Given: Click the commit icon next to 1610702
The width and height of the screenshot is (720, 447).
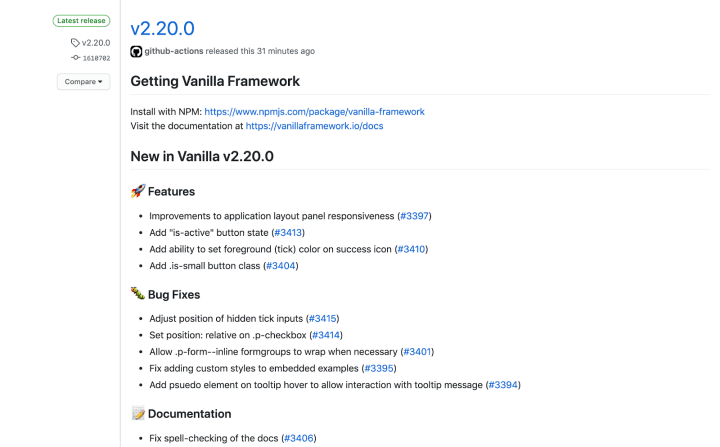Looking at the screenshot, I should [76, 58].
